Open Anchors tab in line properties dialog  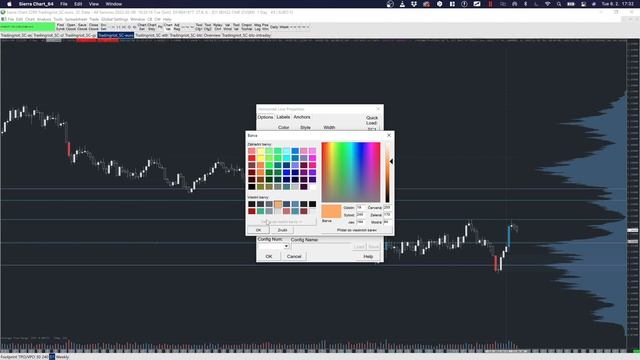pyautogui.click(x=302, y=117)
